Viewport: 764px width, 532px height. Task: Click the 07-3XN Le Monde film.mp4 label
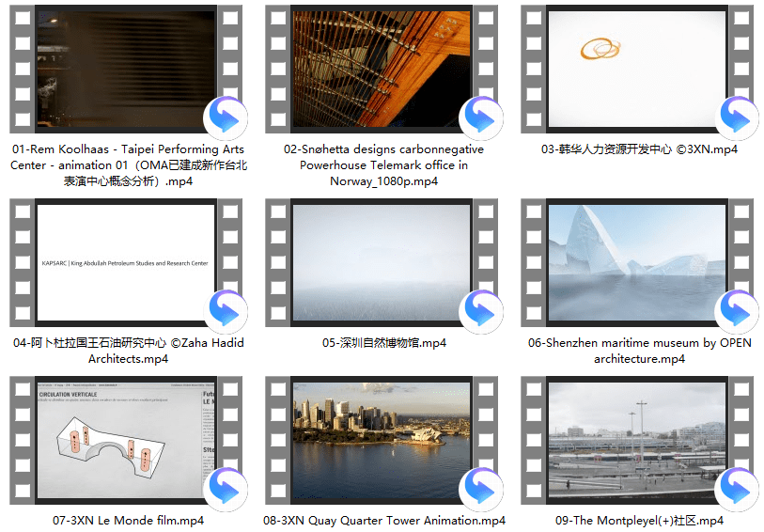[128, 520]
